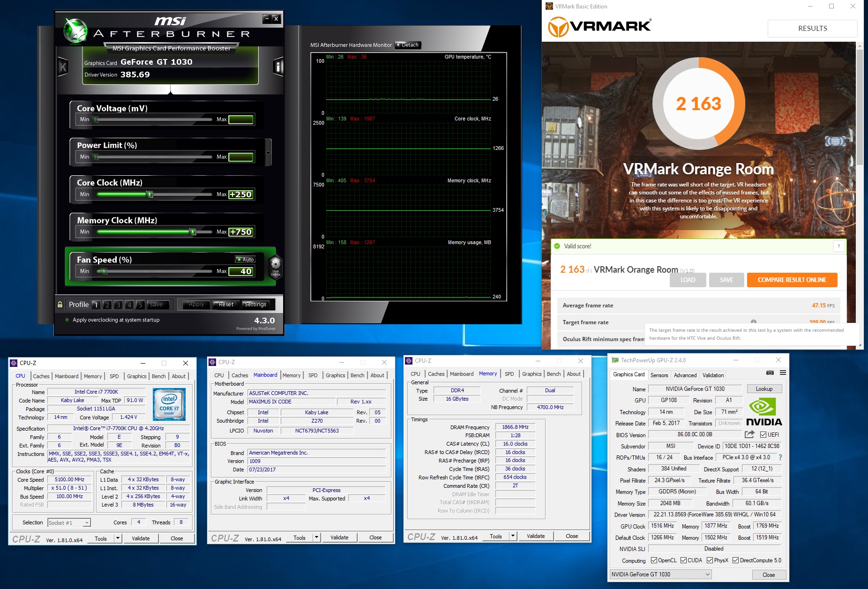
Task: Click the green Valid score check icon
Action: [557, 246]
